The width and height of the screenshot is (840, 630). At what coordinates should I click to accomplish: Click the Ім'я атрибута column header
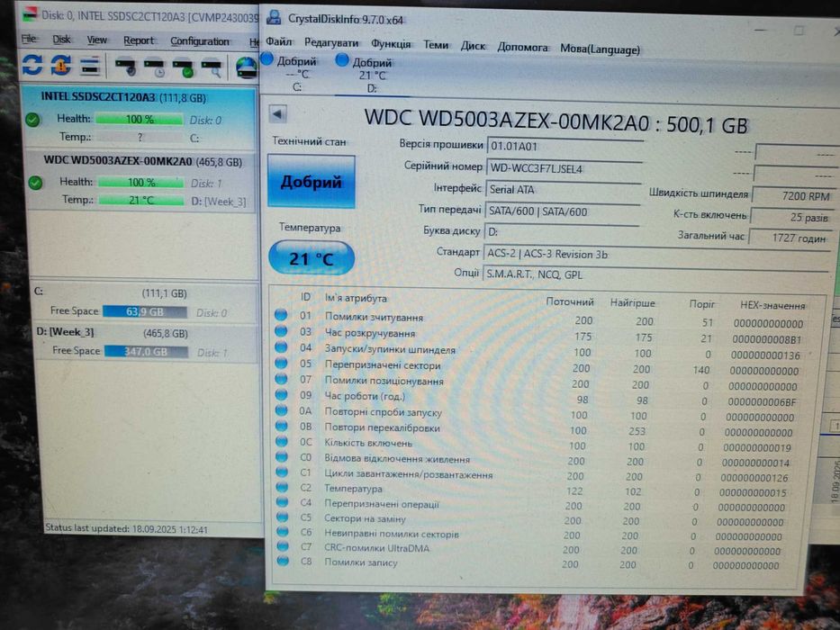[356, 298]
